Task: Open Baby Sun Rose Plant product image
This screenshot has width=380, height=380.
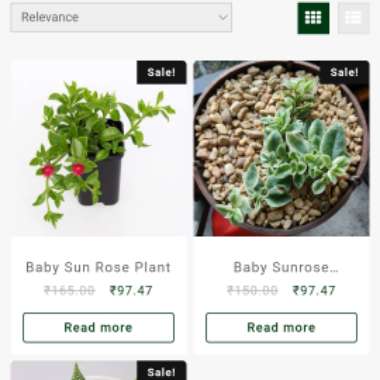Action: pyautogui.click(x=99, y=148)
